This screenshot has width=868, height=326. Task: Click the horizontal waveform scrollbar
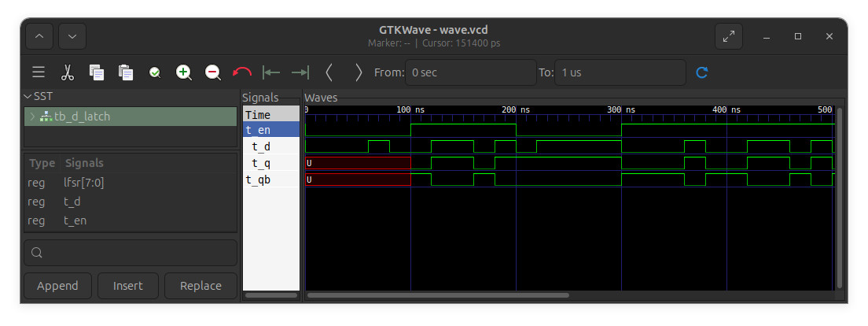click(x=438, y=295)
